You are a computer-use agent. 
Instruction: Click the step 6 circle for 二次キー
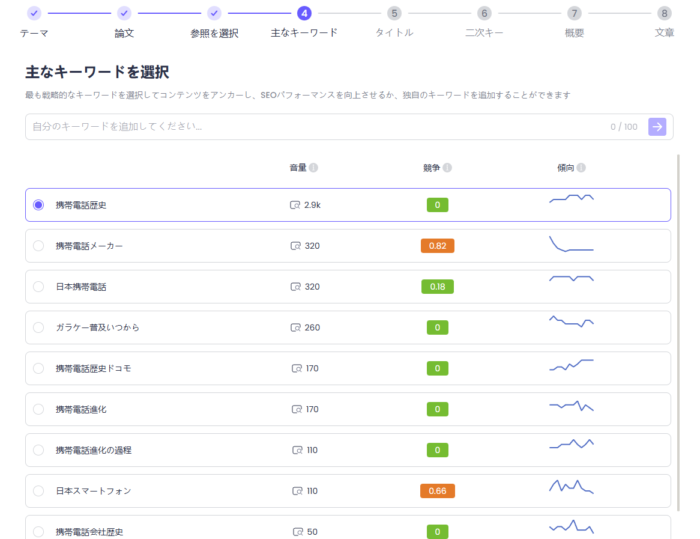pyautogui.click(x=484, y=13)
